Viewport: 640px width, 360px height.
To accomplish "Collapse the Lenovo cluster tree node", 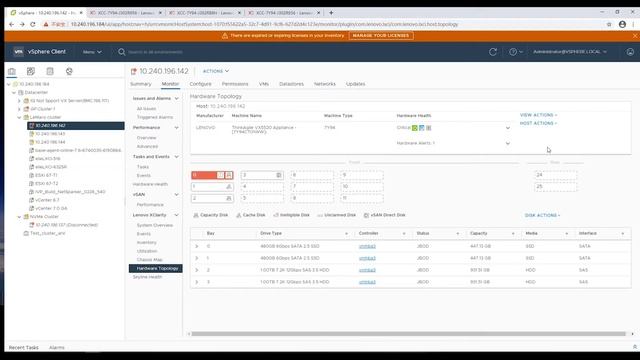I will pyautogui.click(x=19, y=117).
